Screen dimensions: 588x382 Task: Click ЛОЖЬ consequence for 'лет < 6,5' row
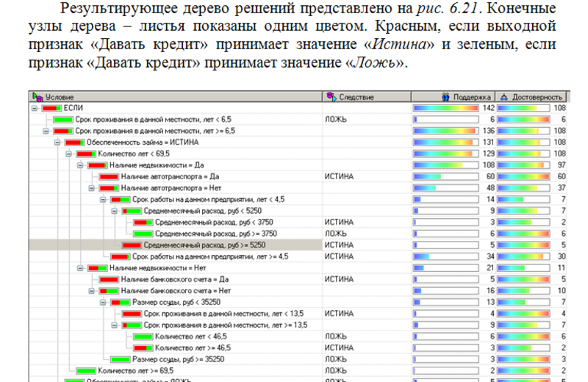click(335, 120)
